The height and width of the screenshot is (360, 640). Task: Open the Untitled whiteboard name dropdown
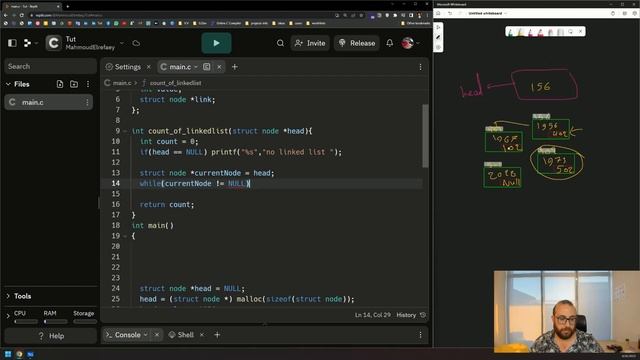[x=506, y=13]
